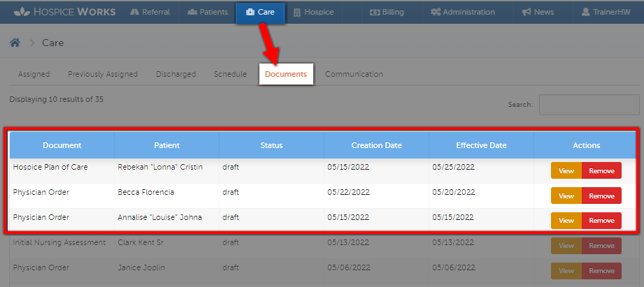Click the Hospice Works leaf logo

tap(22, 12)
